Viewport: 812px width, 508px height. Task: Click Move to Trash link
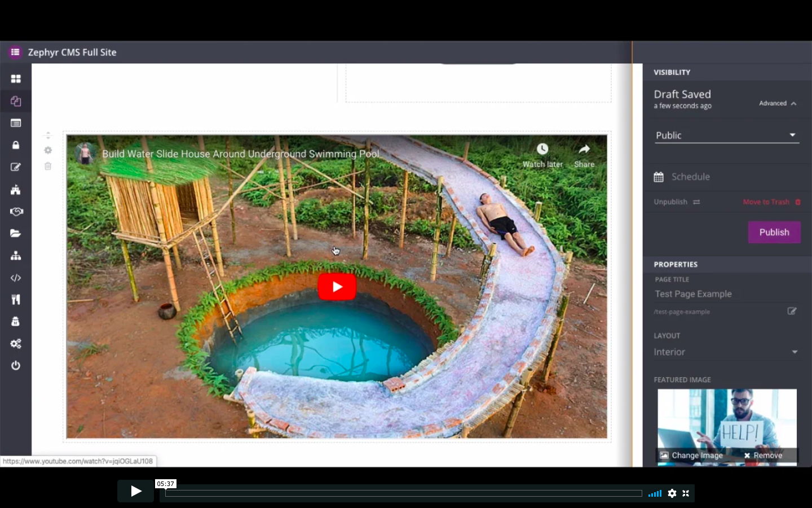click(771, 202)
